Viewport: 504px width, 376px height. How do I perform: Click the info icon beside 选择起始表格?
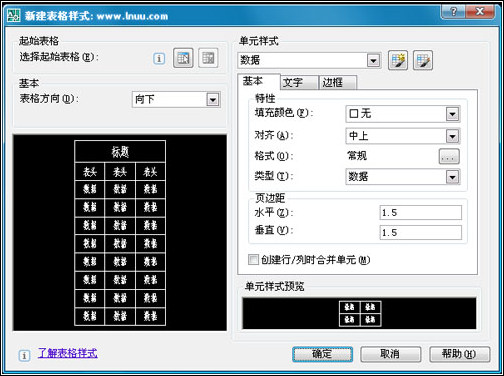tap(159, 59)
